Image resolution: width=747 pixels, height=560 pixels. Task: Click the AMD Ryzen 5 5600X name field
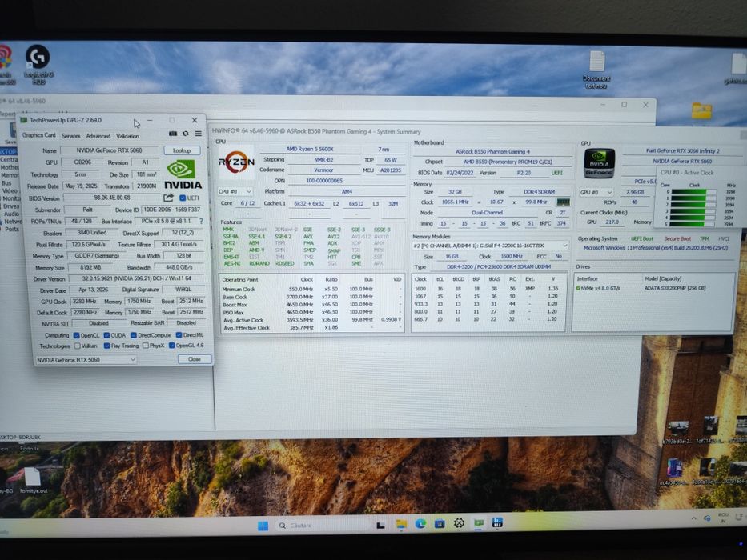310,149
